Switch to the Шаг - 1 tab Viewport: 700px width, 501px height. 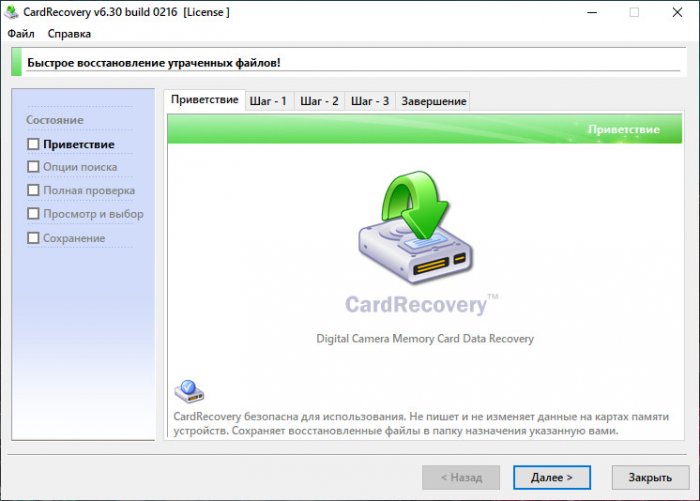[x=268, y=101]
